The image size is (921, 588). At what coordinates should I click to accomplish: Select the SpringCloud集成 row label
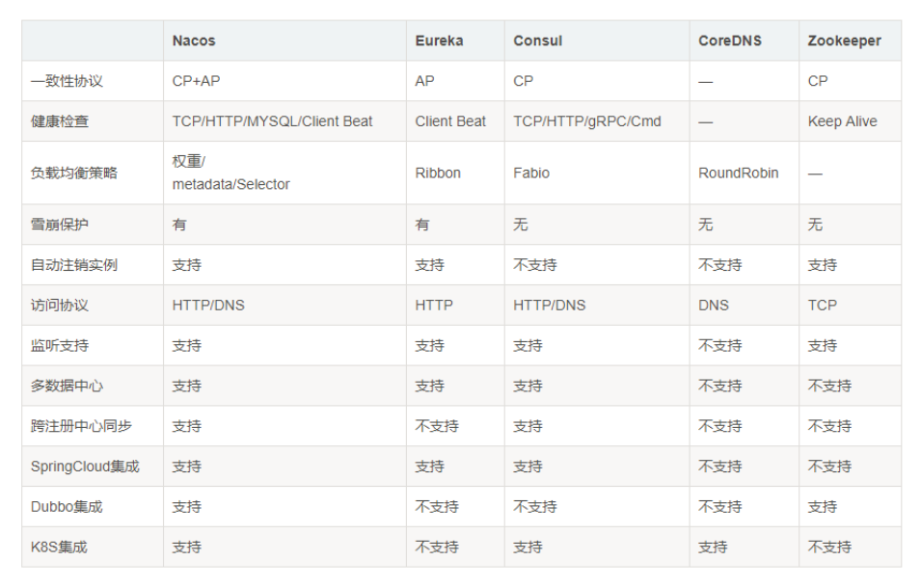pyautogui.click(x=85, y=467)
